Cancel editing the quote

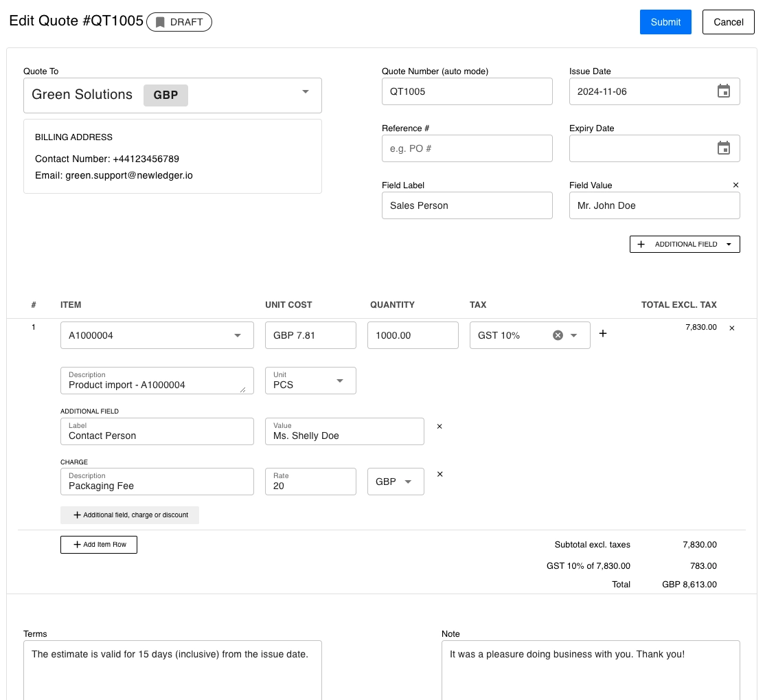[x=728, y=21]
